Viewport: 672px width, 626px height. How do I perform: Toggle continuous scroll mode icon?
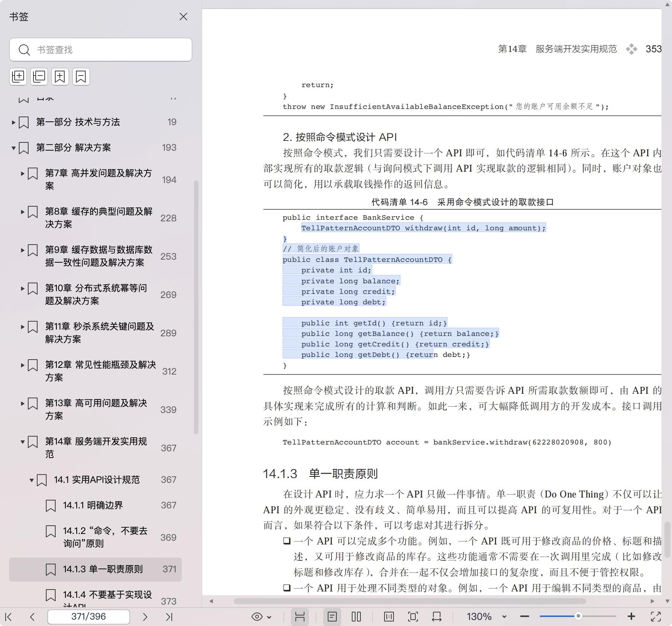(x=300, y=617)
